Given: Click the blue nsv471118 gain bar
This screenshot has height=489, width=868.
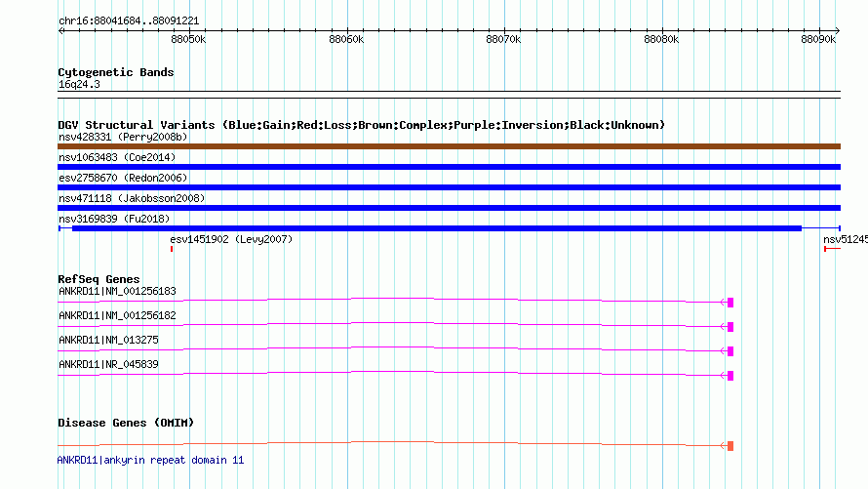Looking at the screenshot, I should [x=449, y=208].
